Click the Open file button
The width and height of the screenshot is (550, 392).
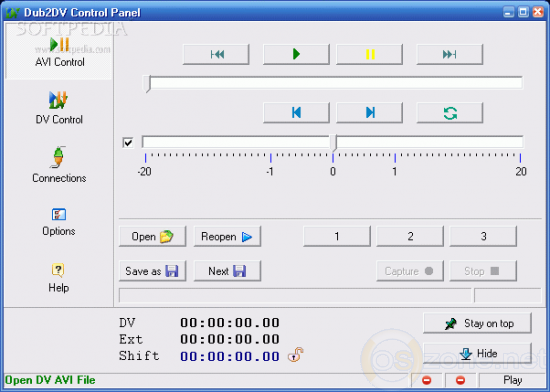(153, 236)
